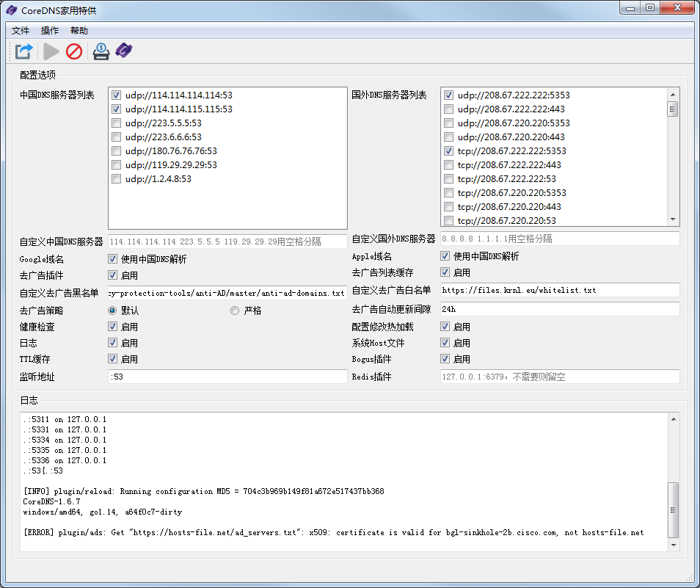Click the [ERROR] plugin/ads log line

point(333,532)
